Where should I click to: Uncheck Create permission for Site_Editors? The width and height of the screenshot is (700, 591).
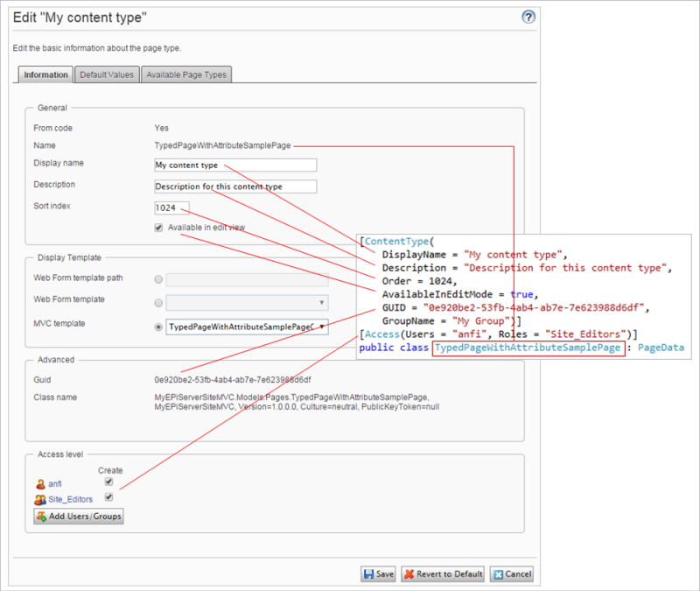coord(108,497)
